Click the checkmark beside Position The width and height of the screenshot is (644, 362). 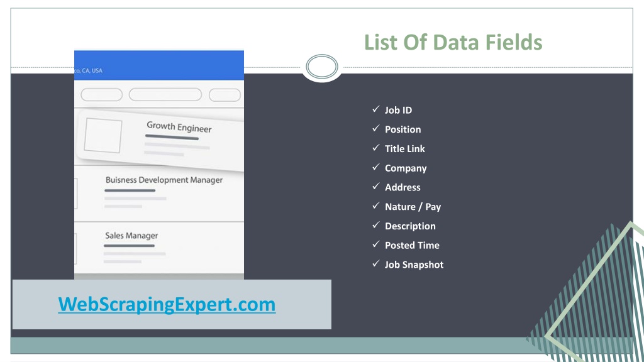point(376,128)
